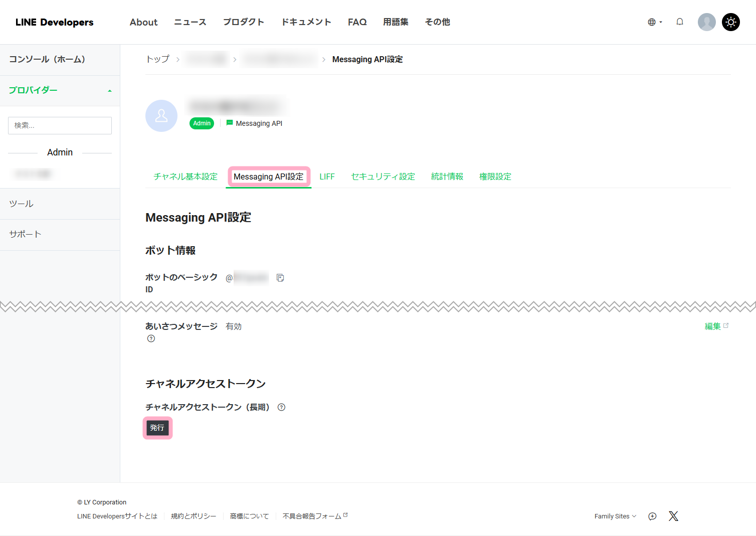Viewport: 756px width, 536px height.
Task: Focus the provider search field
Action: pyautogui.click(x=60, y=125)
